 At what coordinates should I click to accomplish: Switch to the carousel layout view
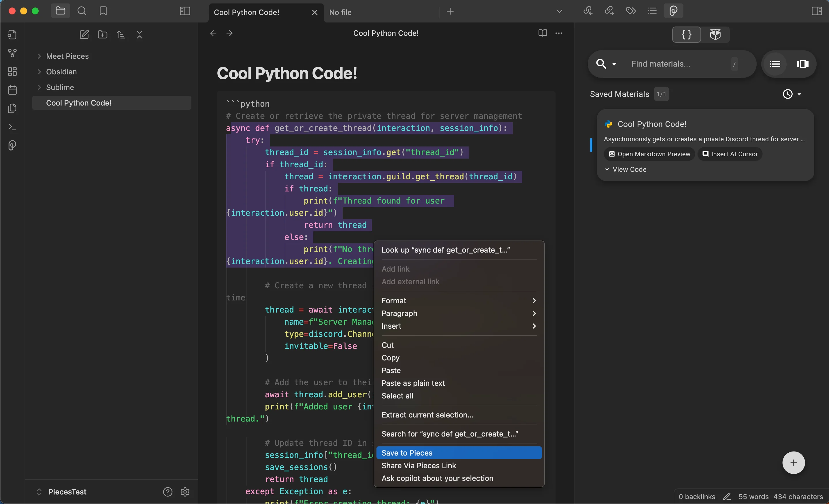pyautogui.click(x=802, y=64)
